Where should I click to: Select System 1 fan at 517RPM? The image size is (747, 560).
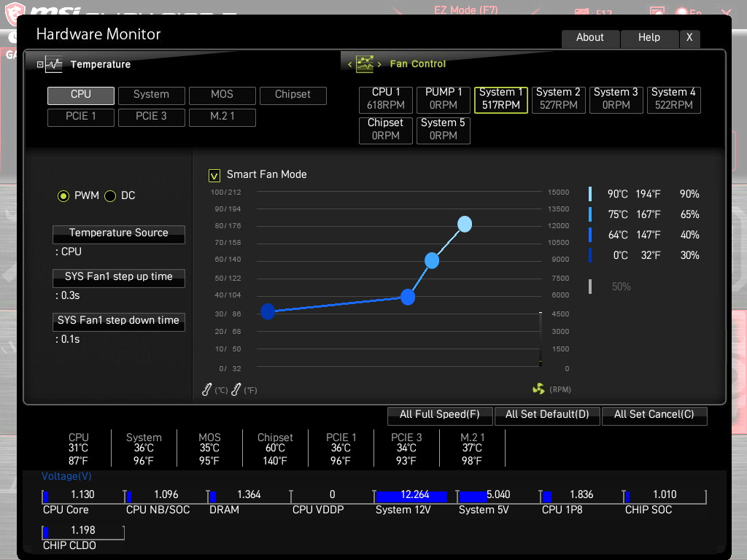(x=500, y=99)
